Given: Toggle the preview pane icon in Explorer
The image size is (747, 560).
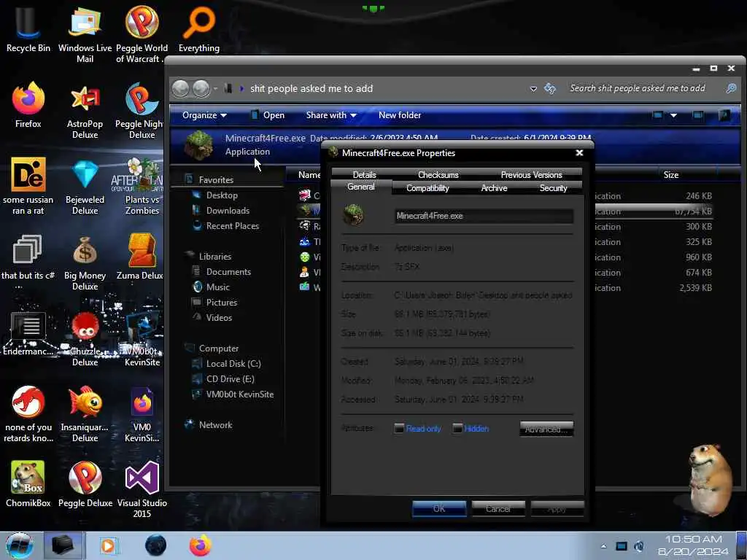Looking at the screenshot, I should [x=698, y=115].
